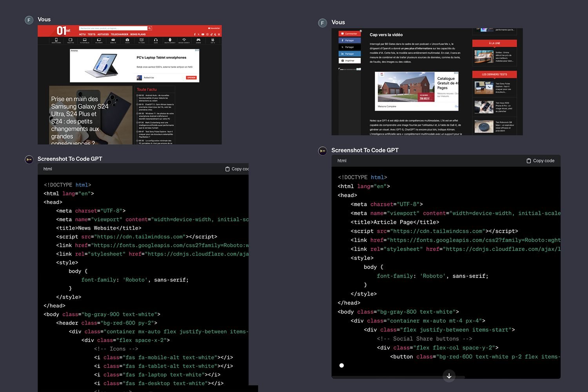The height and width of the screenshot is (392, 588).
Task: Select the ASTUCES menu item
Action: [103, 34]
